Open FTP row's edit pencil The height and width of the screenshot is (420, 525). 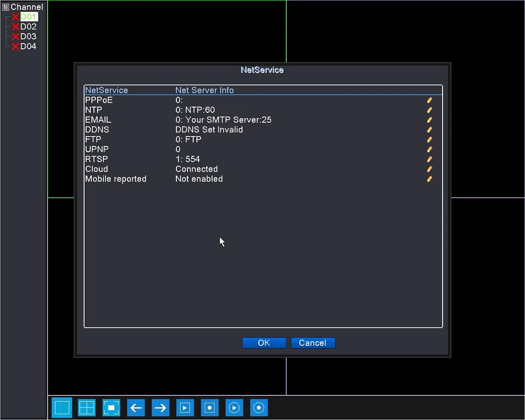[429, 139]
